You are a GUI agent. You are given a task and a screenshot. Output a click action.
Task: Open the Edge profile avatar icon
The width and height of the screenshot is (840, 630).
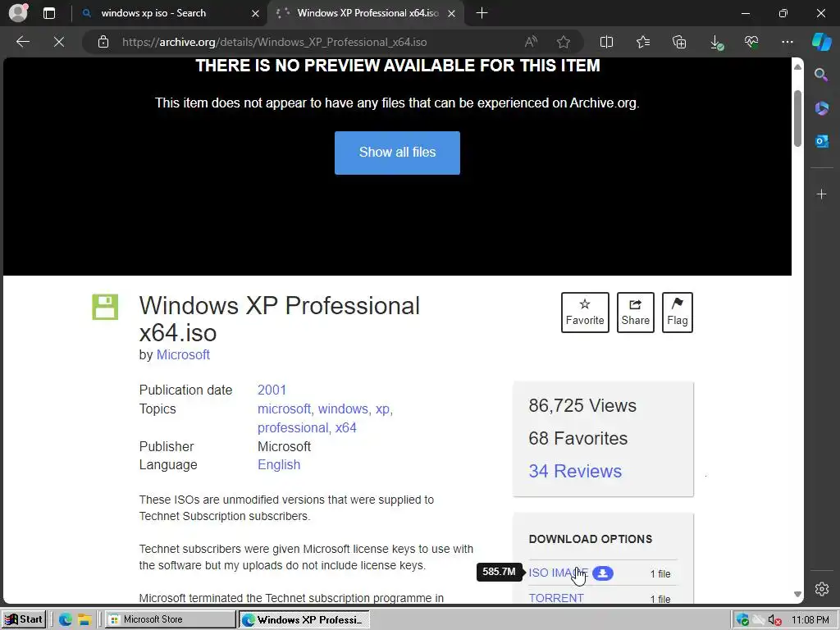click(18, 13)
